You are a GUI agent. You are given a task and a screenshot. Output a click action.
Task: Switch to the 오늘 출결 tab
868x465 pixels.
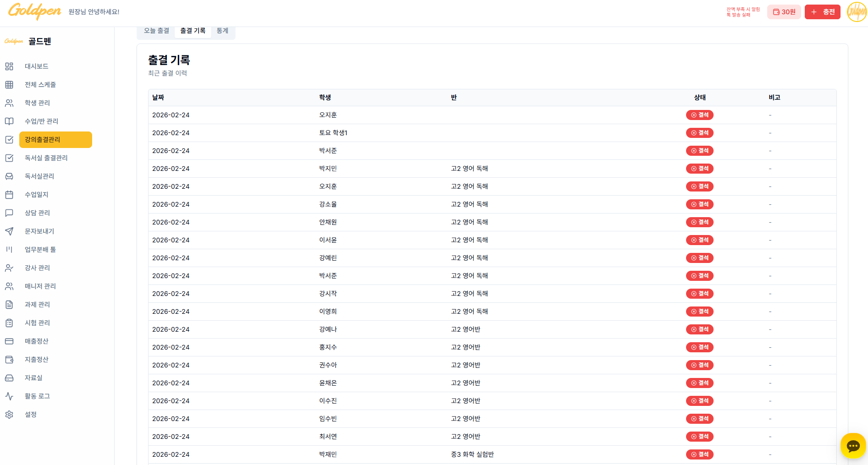[156, 31]
